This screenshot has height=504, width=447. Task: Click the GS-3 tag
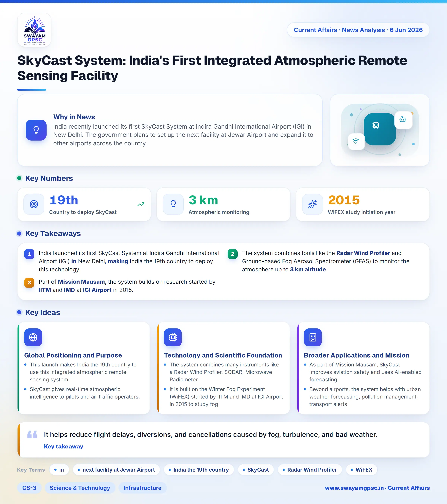(29, 488)
